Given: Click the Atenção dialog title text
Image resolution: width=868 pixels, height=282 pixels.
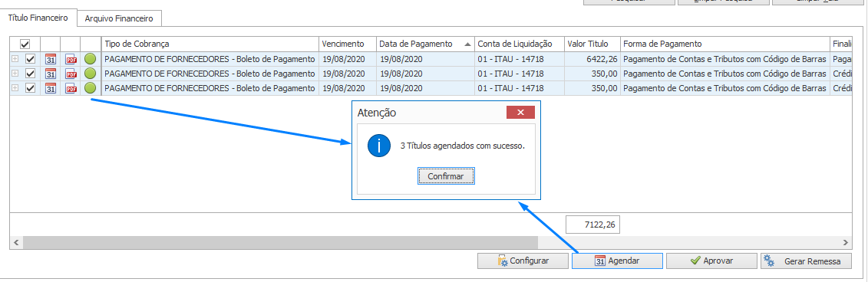Looking at the screenshot, I should pos(376,113).
